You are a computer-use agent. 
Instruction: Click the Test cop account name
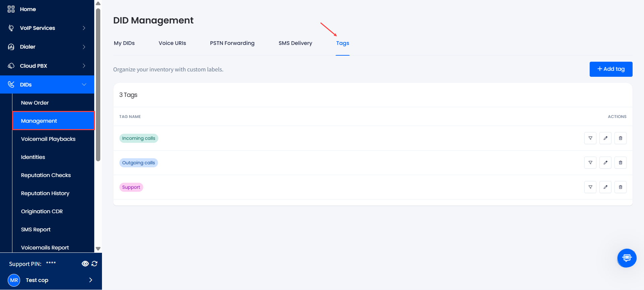(37, 280)
